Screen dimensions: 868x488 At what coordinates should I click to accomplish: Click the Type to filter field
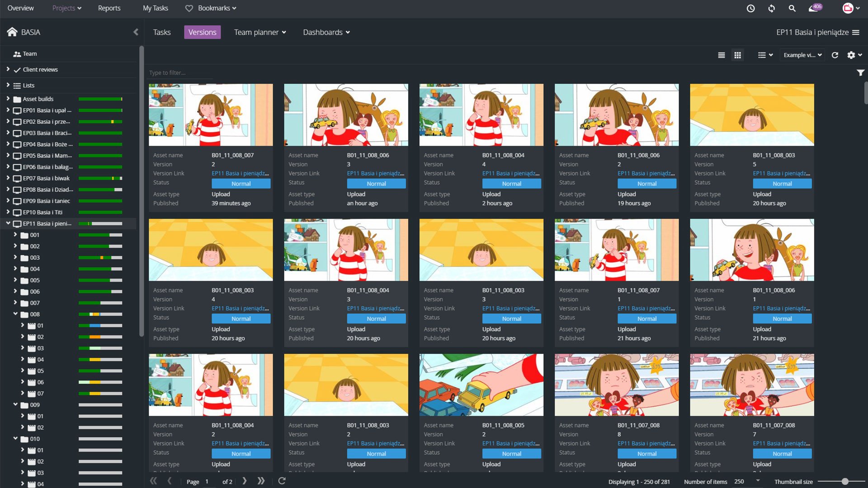[181, 73]
